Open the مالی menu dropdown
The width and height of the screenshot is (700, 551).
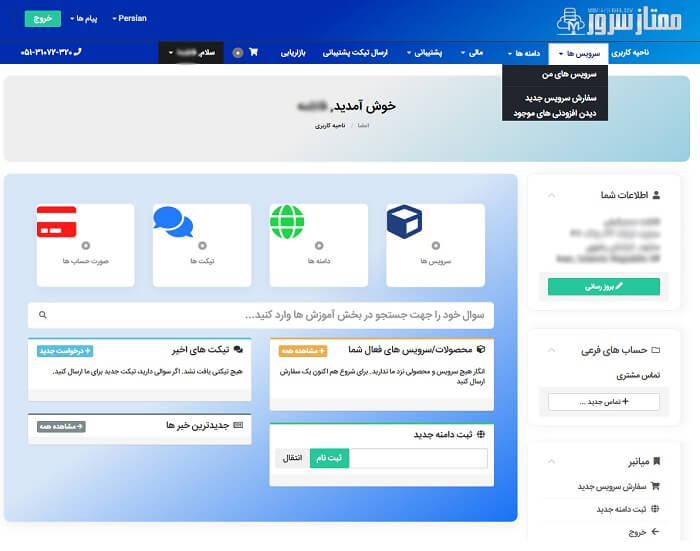[472, 53]
